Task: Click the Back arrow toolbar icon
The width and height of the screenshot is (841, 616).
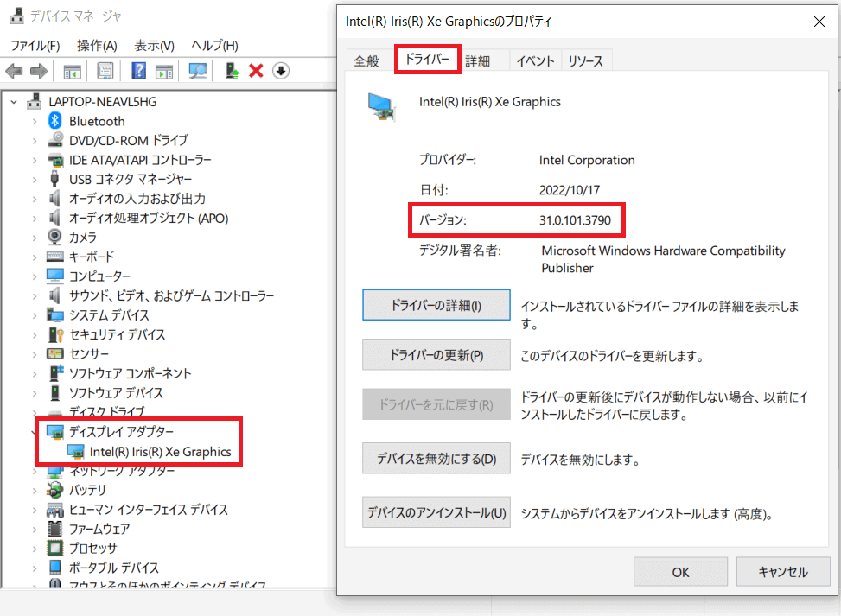Action: pyautogui.click(x=14, y=71)
